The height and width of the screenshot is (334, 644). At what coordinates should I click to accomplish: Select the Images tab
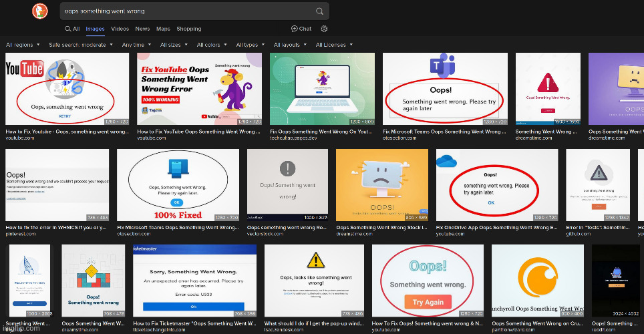95,29
